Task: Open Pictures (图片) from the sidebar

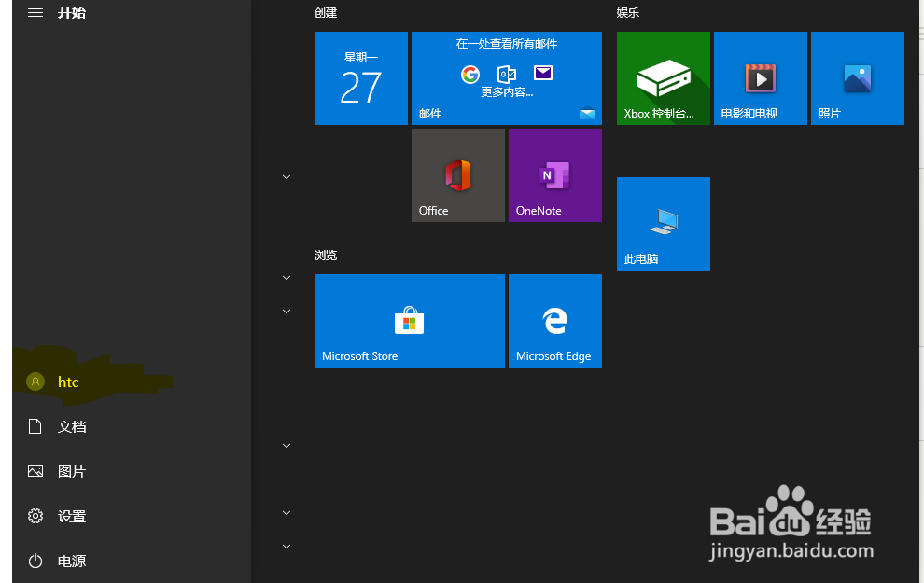Action: 131,471
